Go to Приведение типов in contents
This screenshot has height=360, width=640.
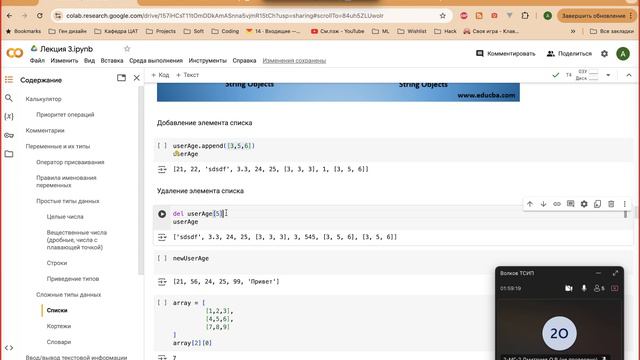(73, 279)
